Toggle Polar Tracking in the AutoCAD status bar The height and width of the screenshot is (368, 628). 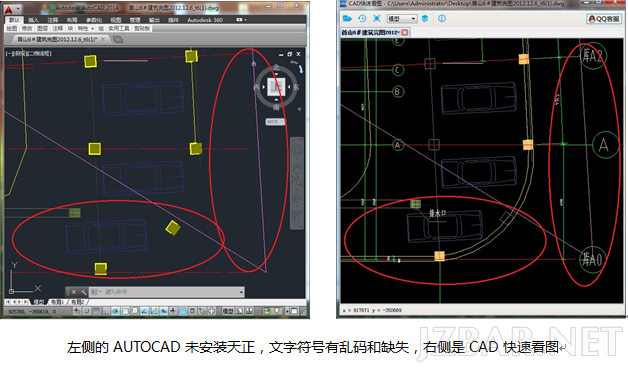[115, 311]
